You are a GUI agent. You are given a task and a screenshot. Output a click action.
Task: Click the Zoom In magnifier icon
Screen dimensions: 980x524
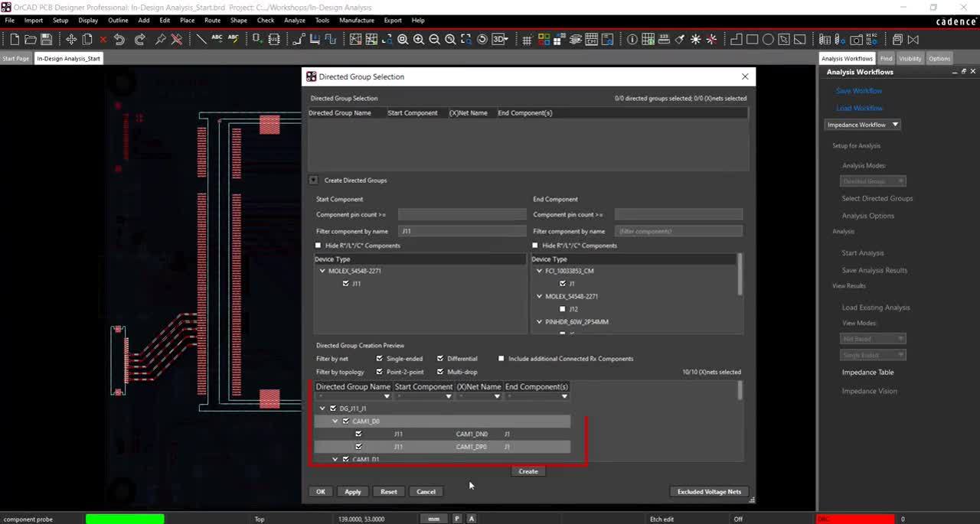(x=419, y=40)
